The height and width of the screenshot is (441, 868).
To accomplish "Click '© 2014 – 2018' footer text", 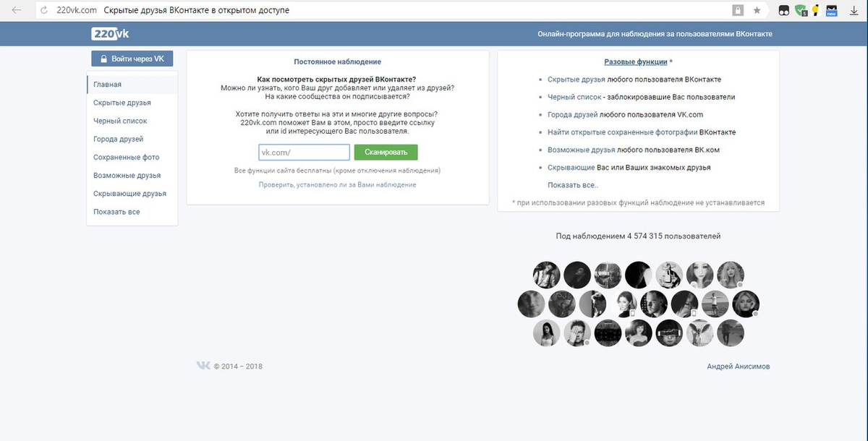I will 238,367.
